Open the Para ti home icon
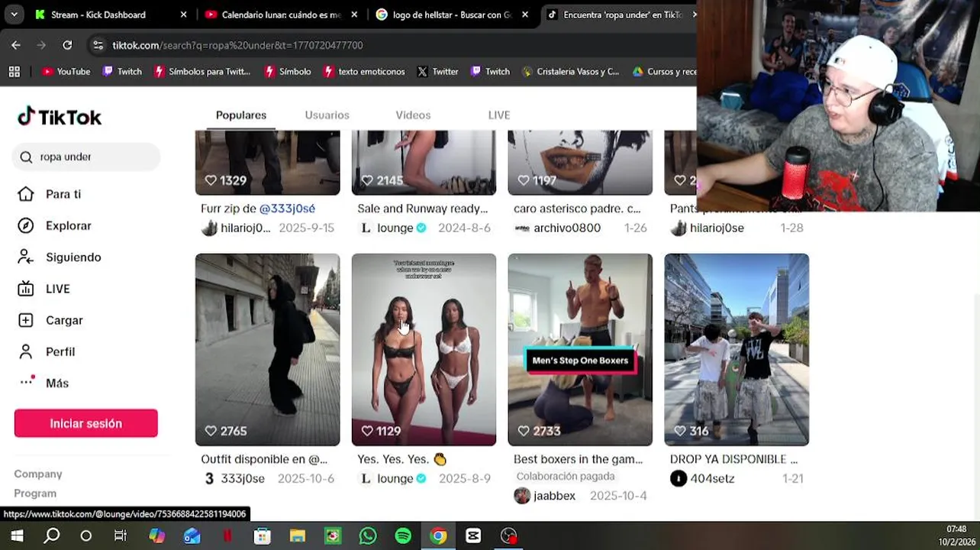 pyautogui.click(x=26, y=194)
